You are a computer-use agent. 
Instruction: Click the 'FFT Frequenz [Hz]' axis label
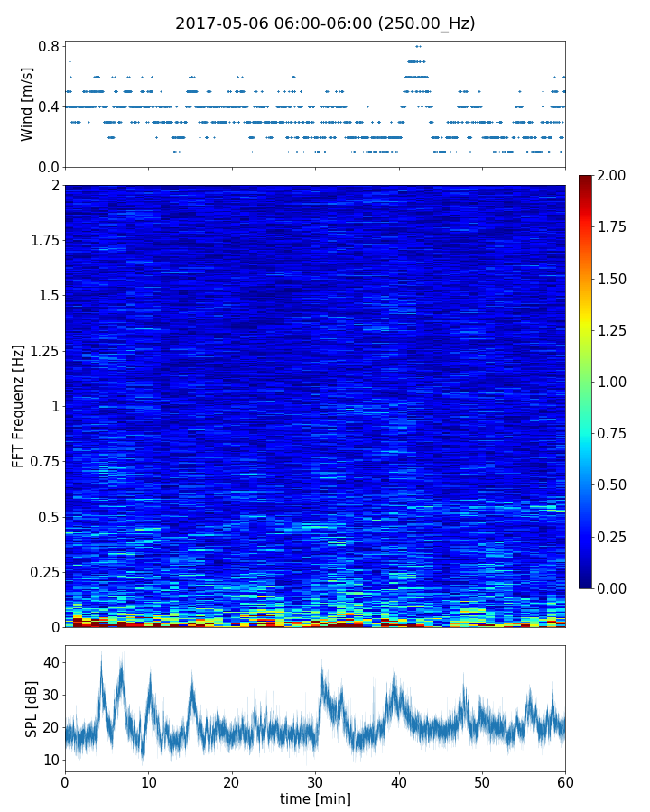(18, 406)
